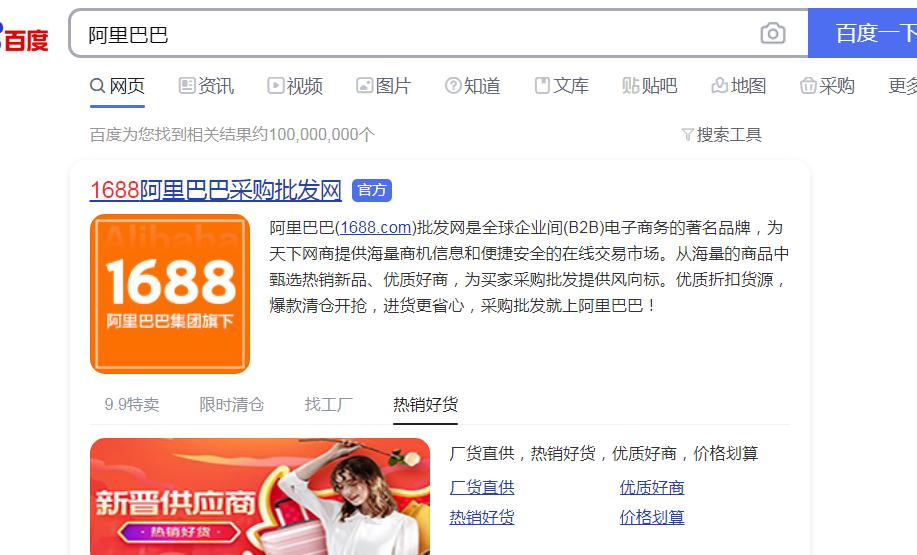Select the 找工厂 sub-tab

(328, 405)
